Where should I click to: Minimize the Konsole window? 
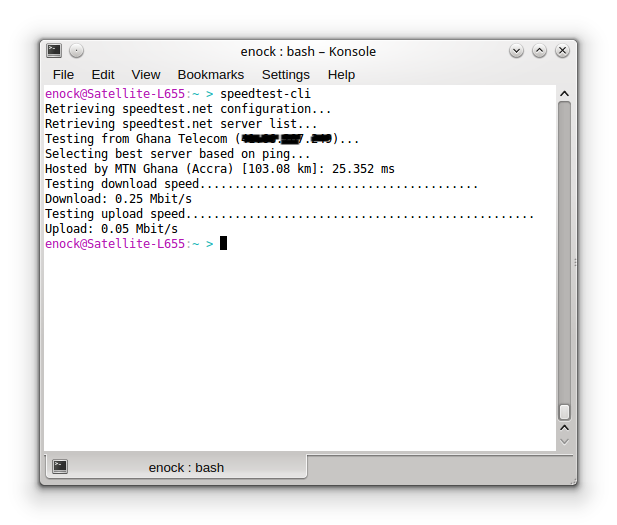pos(517,51)
